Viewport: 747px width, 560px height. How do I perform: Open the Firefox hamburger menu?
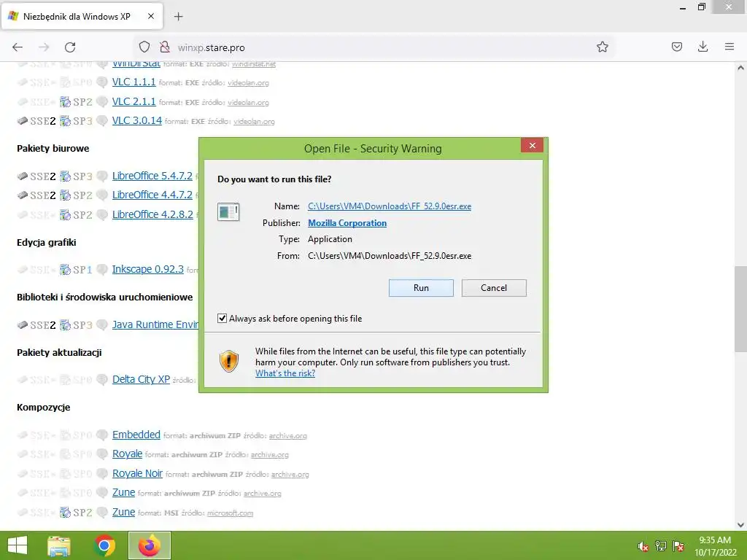click(x=729, y=47)
